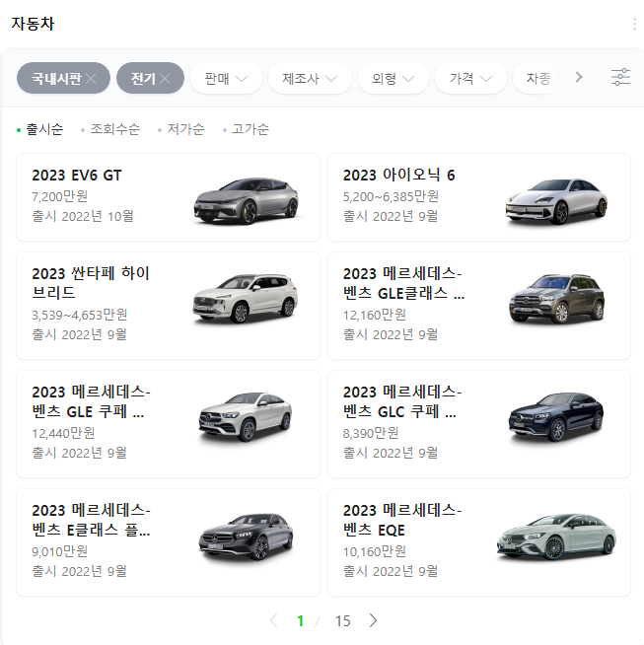
Task: Click the 3,539~4,653만원 price text
Action: pos(80,315)
